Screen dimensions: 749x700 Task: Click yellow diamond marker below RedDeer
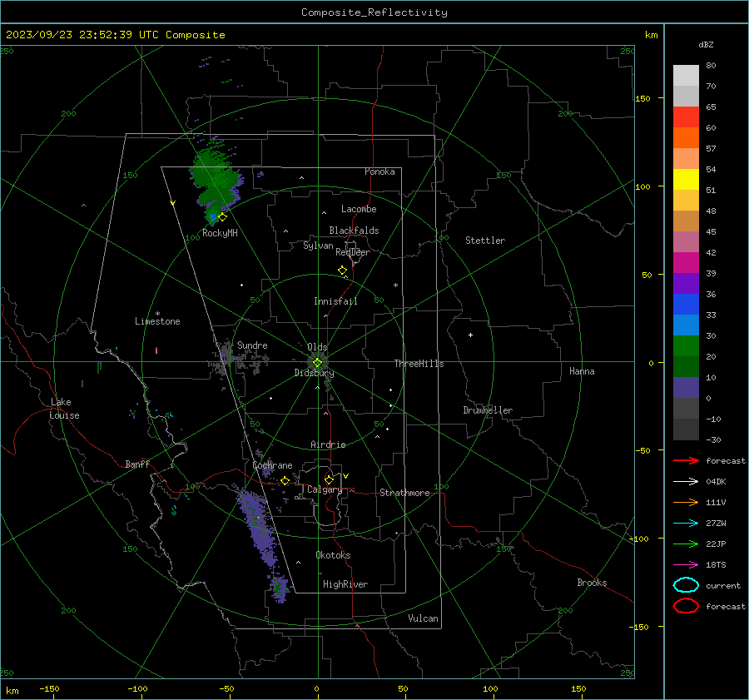click(x=342, y=271)
